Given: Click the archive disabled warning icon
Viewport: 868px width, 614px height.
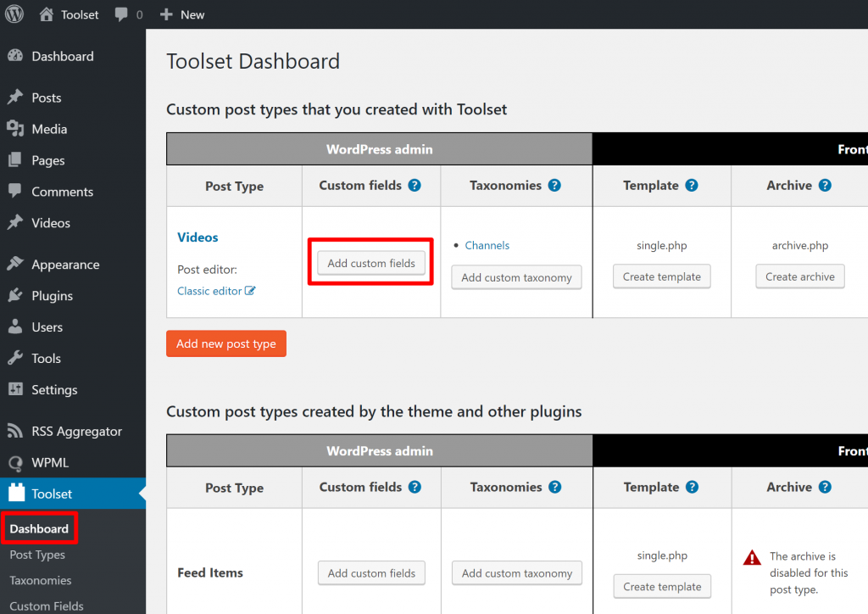Looking at the screenshot, I should click(752, 557).
